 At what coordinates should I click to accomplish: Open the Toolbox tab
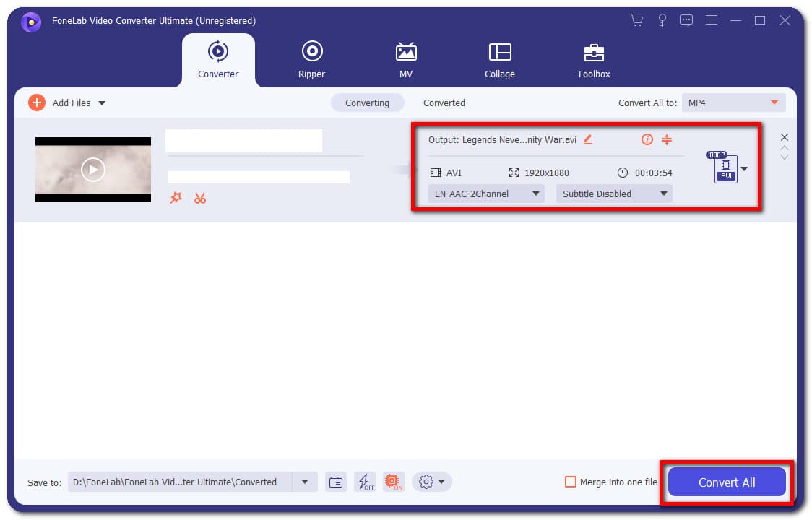click(x=593, y=60)
